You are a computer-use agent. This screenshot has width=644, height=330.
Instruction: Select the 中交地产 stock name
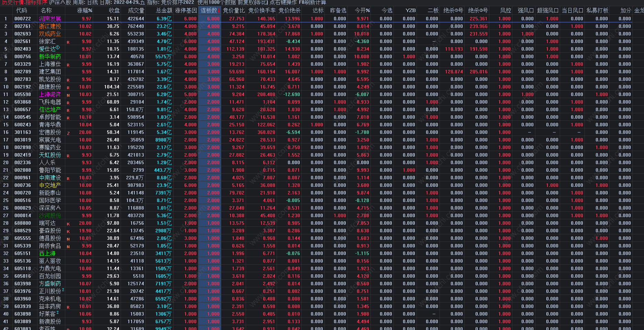[x=50, y=185]
